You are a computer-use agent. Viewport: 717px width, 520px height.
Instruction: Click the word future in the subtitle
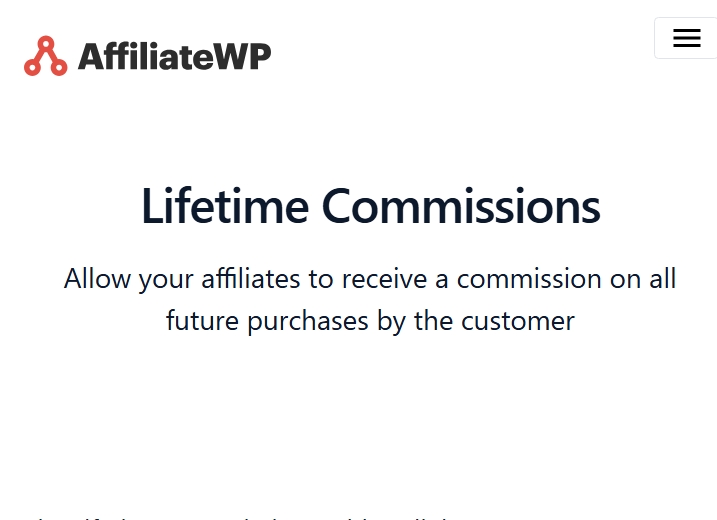click(202, 321)
